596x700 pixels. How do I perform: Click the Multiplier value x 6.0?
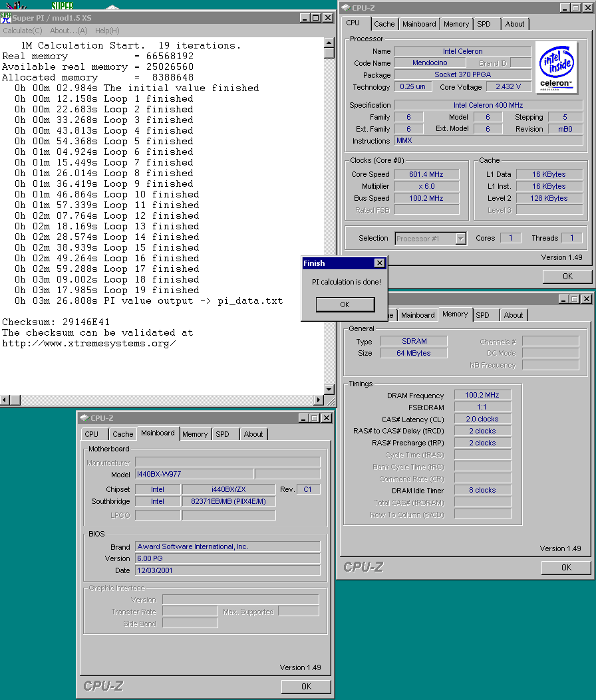click(426, 186)
